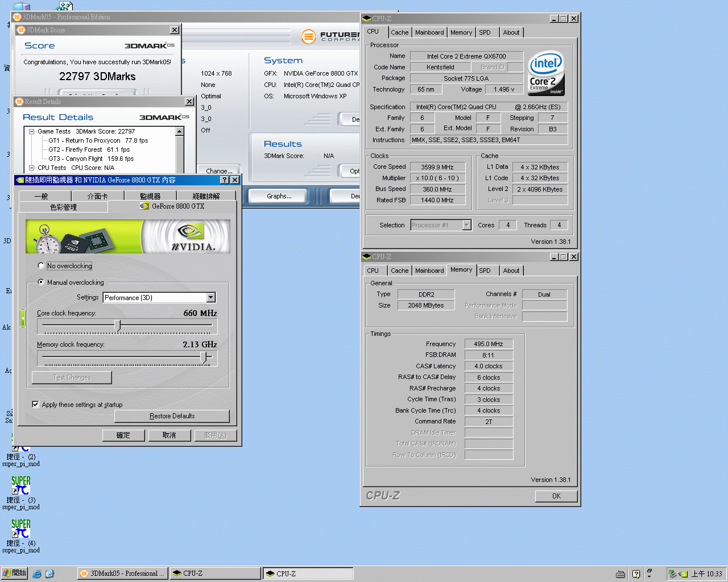Click the Test Changes button
The image size is (728, 582).
pos(72,377)
